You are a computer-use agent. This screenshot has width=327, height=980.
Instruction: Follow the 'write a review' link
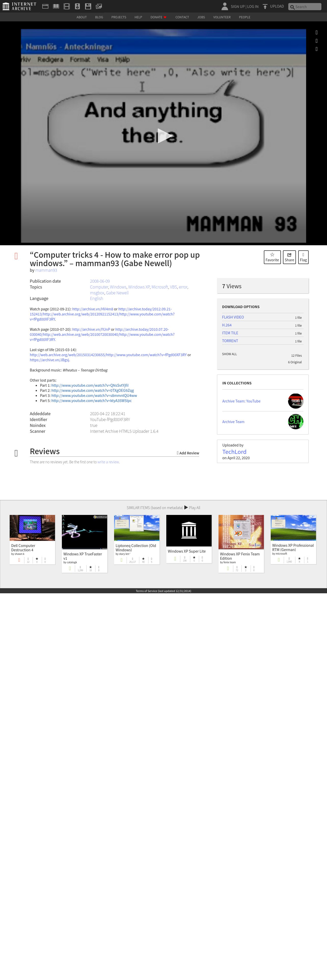108,462
